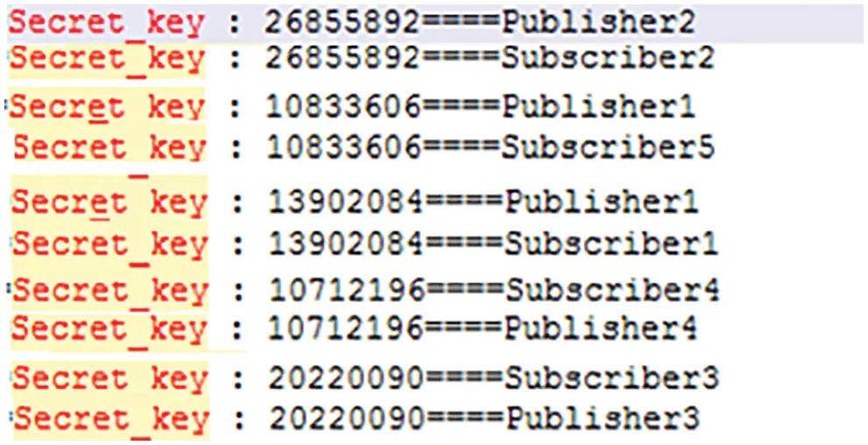Viewport: 868px width, 445px height.
Task: Select the Publisher4 text
Action: pyautogui.click(x=602, y=328)
